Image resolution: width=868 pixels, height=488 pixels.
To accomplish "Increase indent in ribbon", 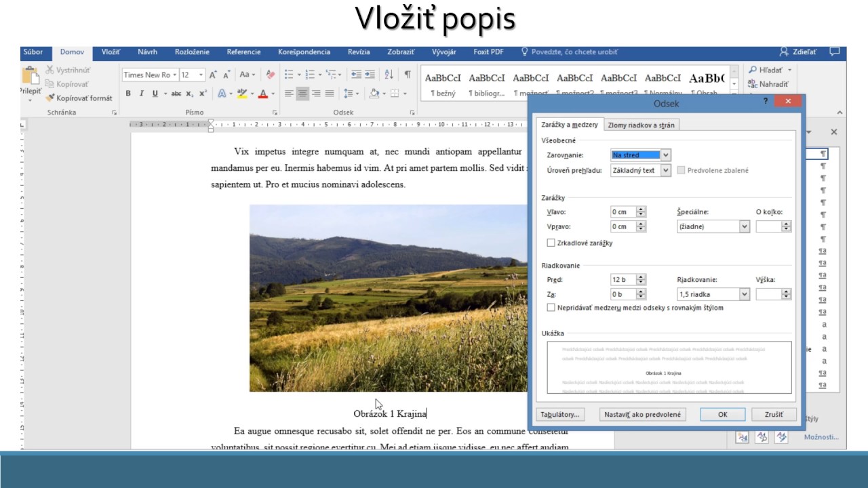I will pos(370,75).
